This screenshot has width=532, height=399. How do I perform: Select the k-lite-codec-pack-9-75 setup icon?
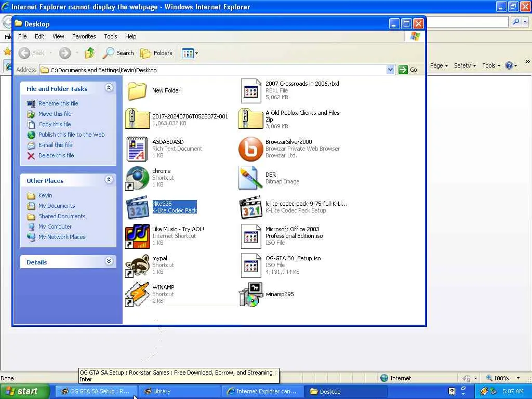[250, 207]
